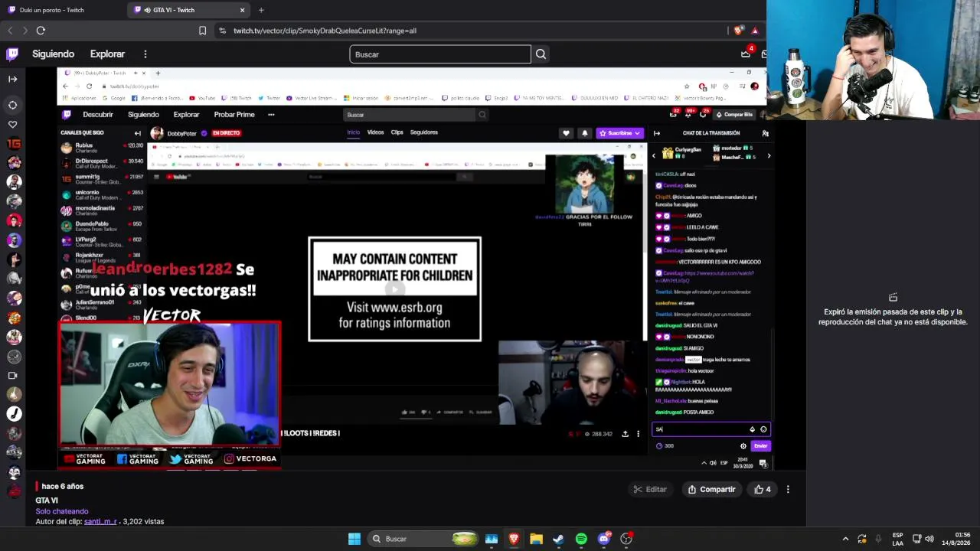Bookmark this page with the bookmark icon
Image resolution: width=980 pixels, height=551 pixels.
pyautogui.click(x=202, y=31)
